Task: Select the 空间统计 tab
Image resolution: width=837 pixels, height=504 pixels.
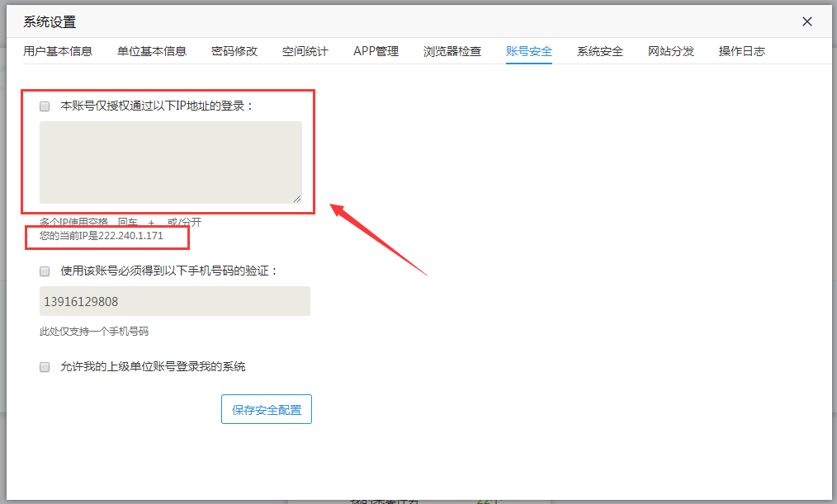Action: [x=305, y=51]
